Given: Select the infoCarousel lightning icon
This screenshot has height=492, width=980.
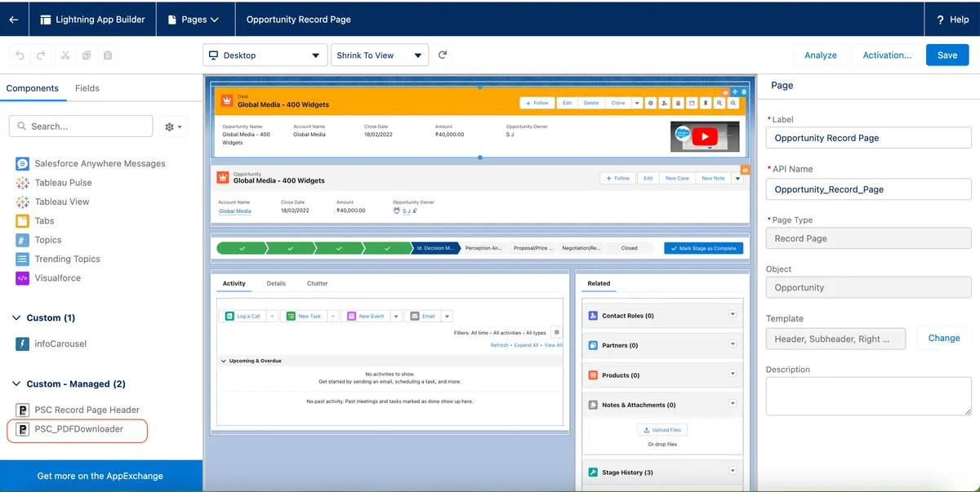Looking at the screenshot, I should (x=22, y=344).
